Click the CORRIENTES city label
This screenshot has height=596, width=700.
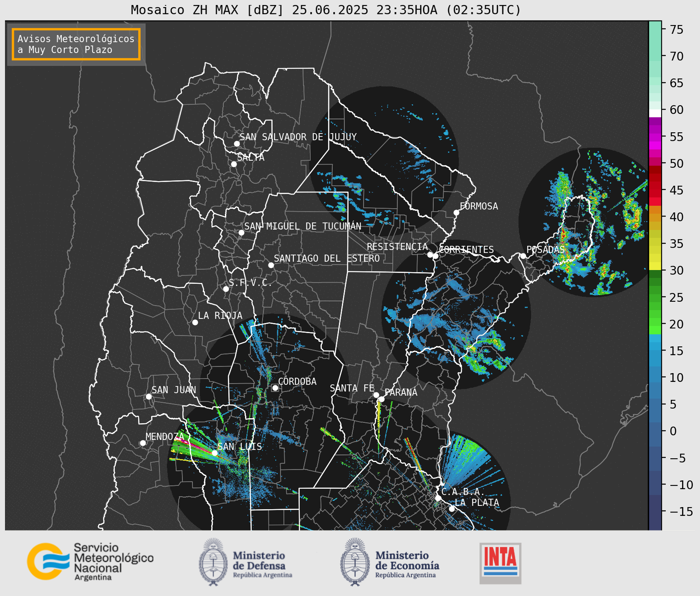[466, 250]
